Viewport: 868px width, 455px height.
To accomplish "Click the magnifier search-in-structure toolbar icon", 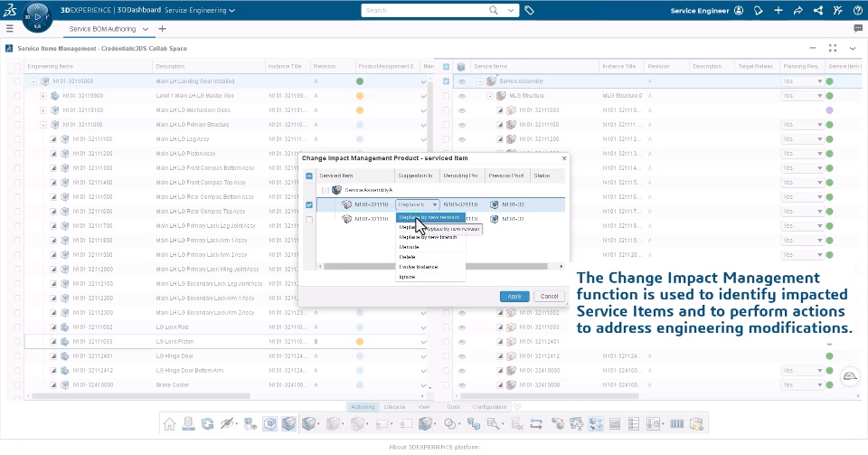I will pos(493,424).
